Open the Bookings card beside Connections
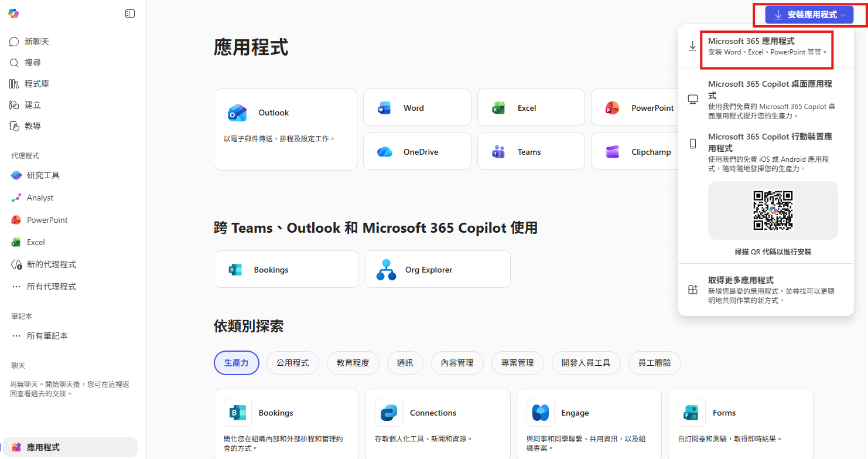Viewport: 868px width, 459px height. (286, 424)
